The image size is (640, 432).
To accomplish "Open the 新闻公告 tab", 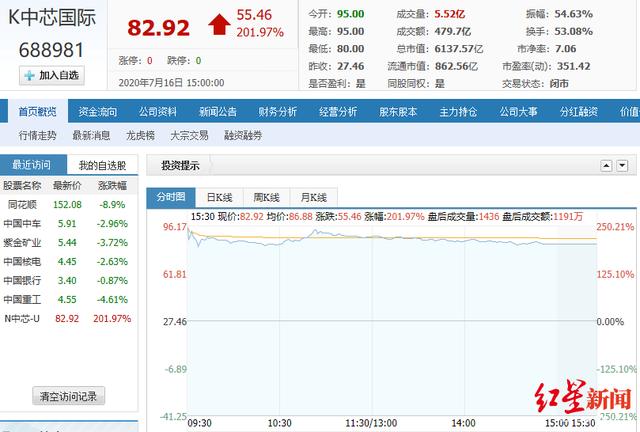I will click(218, 111).
